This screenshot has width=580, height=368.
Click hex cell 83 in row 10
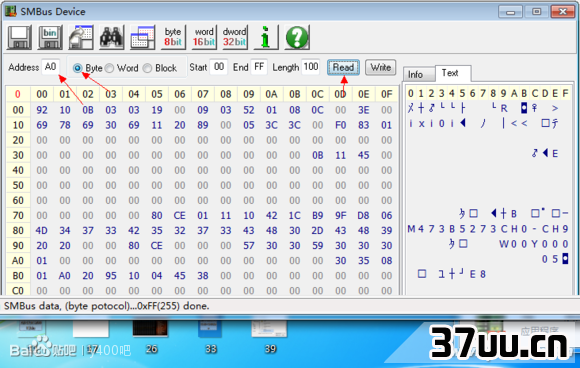tap(364, 125)
